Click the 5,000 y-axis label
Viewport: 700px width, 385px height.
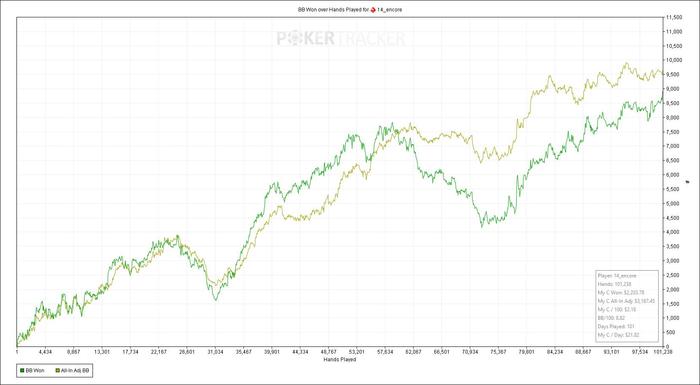673,203
